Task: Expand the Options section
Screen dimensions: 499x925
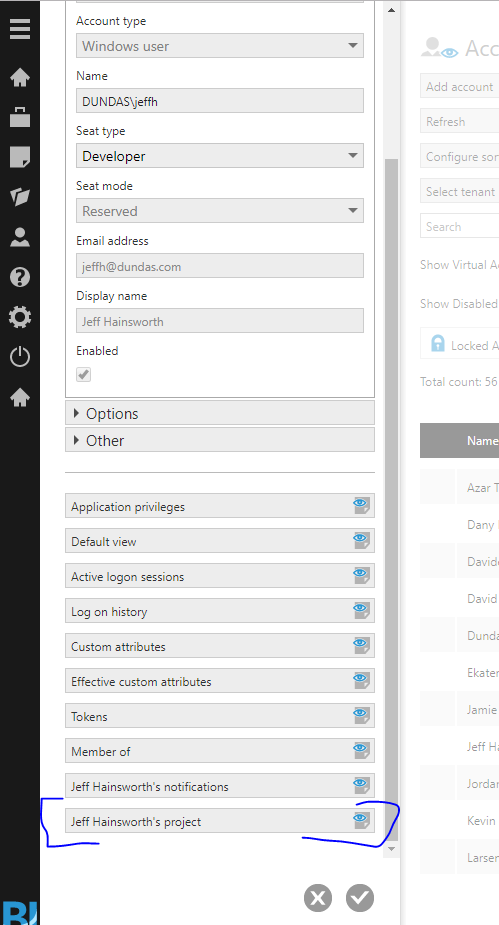Action: [x=220, y=413]
